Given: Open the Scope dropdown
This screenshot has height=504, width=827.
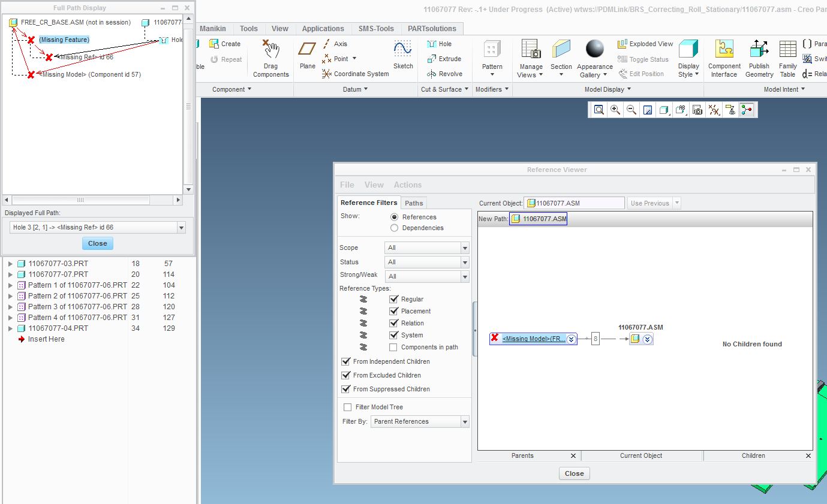Looking at the screenshot, I should click(x=426, y=248).
